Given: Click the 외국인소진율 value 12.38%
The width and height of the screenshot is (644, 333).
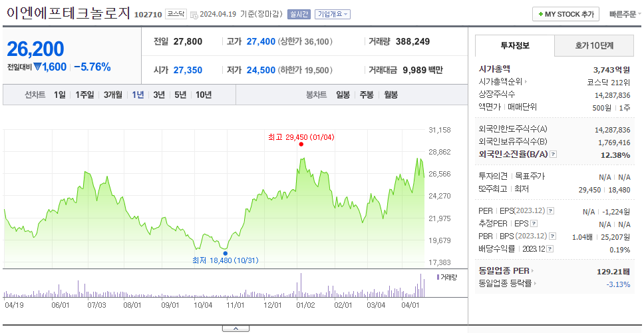Looking at the screenshot, I should [616, 155].
